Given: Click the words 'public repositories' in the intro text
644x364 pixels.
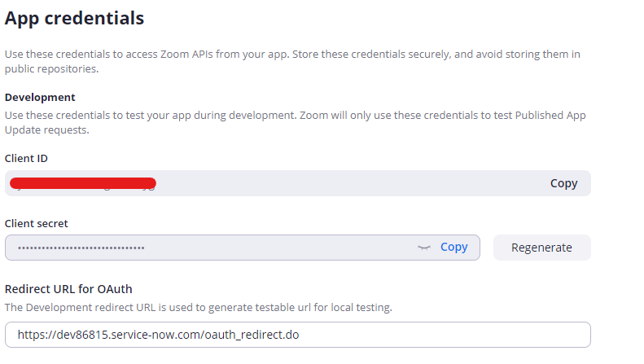Looking at the screenshot, I should pos(51,68).
